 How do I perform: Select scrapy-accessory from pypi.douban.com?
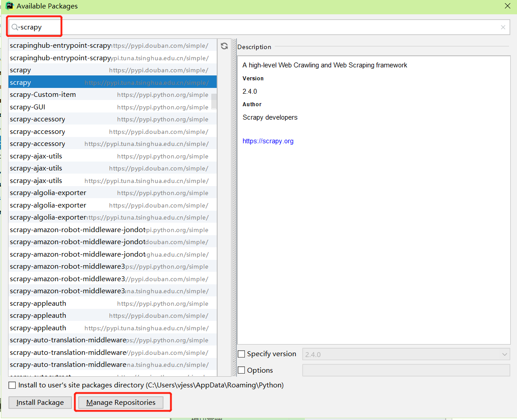pos(113,131)
